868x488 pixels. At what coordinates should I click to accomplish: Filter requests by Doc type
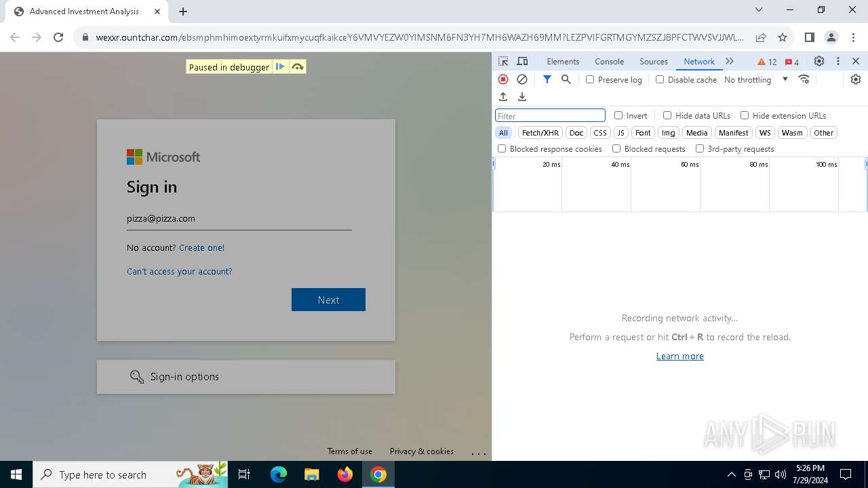click(x=576, y=133)
